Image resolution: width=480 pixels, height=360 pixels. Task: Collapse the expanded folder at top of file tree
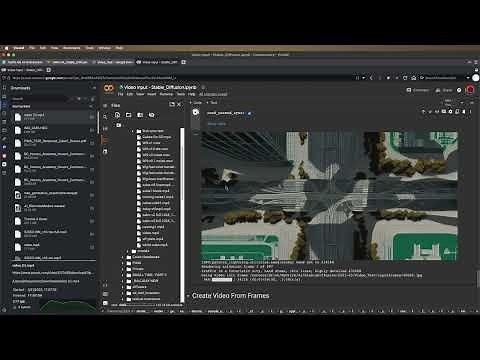coord(132,131)
